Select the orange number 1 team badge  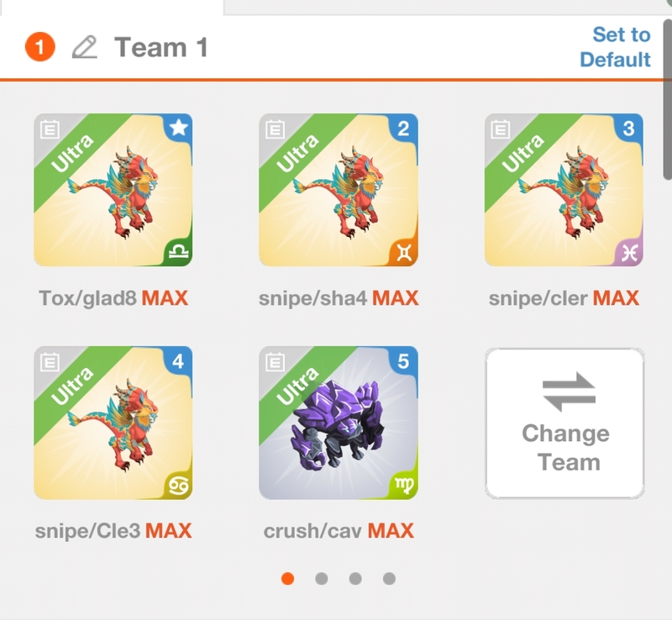tap(39, 47)
